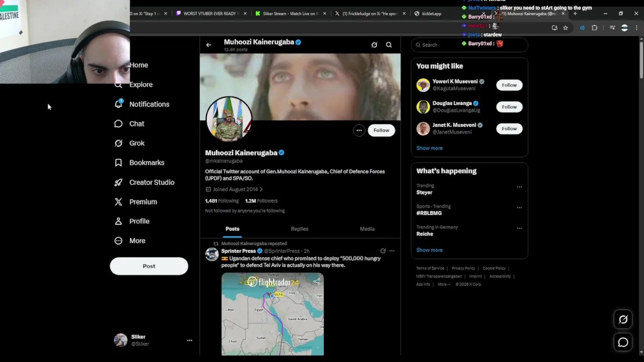Image resolution: width=644 pixels, height=362 pixels.
Task: Open the floating chat messages button
Action: point(623,342)
